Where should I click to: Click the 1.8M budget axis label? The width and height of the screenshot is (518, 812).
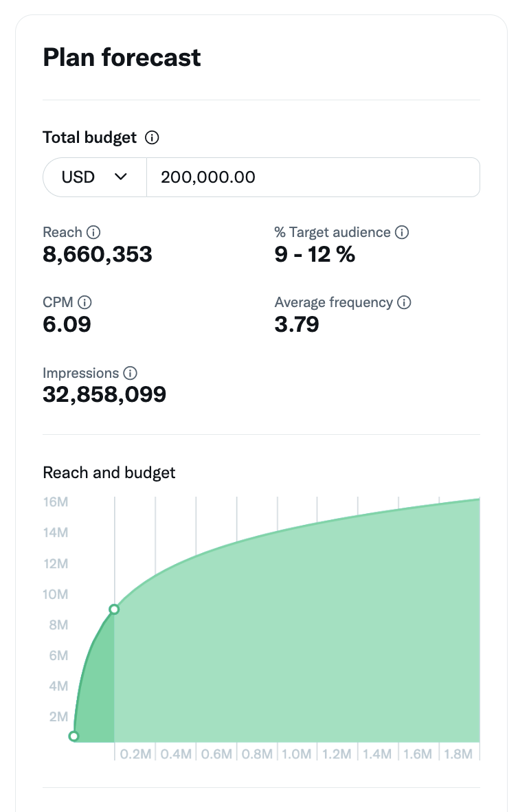point(458,754)
